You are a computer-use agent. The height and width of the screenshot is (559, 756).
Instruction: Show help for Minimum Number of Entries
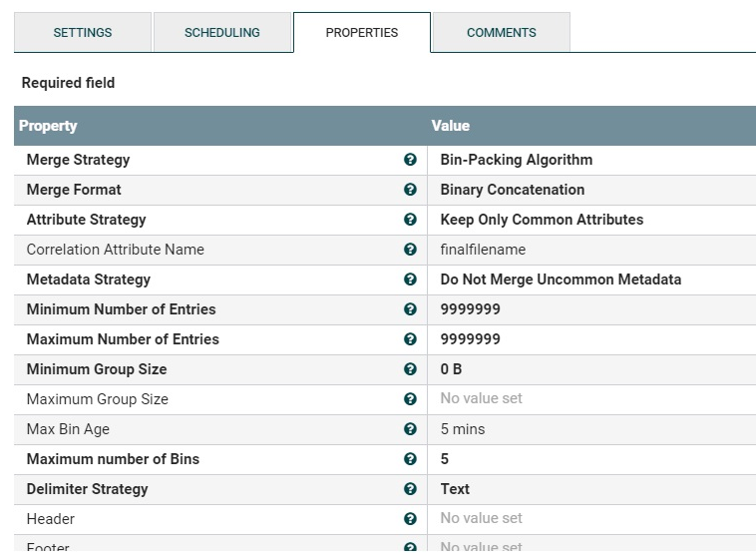point(410,309)
